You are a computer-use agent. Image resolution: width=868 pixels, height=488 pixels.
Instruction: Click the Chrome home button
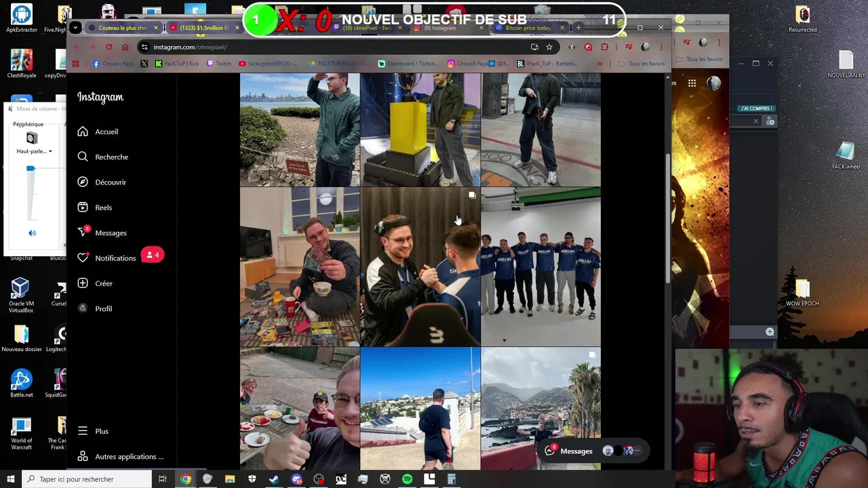(125, 47)
